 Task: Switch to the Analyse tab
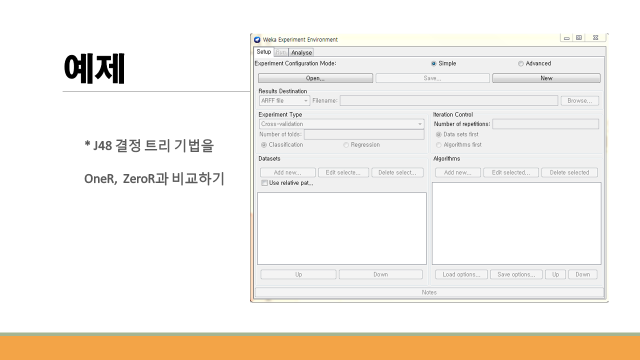click(x=301, y=53)
